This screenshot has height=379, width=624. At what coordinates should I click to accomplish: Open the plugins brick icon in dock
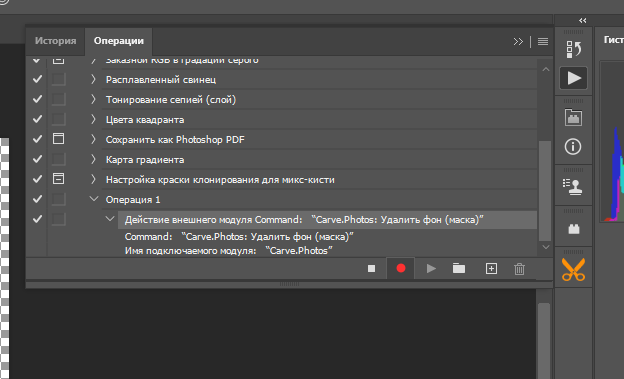click(573, 229)
